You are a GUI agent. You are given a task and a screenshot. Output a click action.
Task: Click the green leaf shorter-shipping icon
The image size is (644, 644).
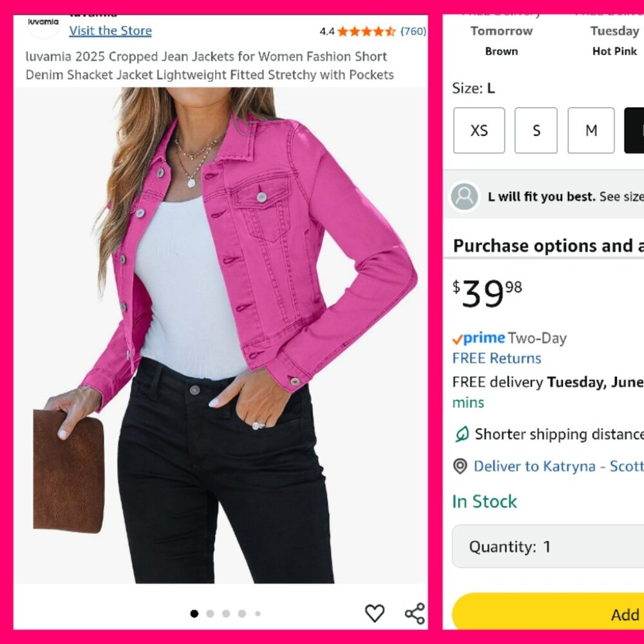(461, 435)
